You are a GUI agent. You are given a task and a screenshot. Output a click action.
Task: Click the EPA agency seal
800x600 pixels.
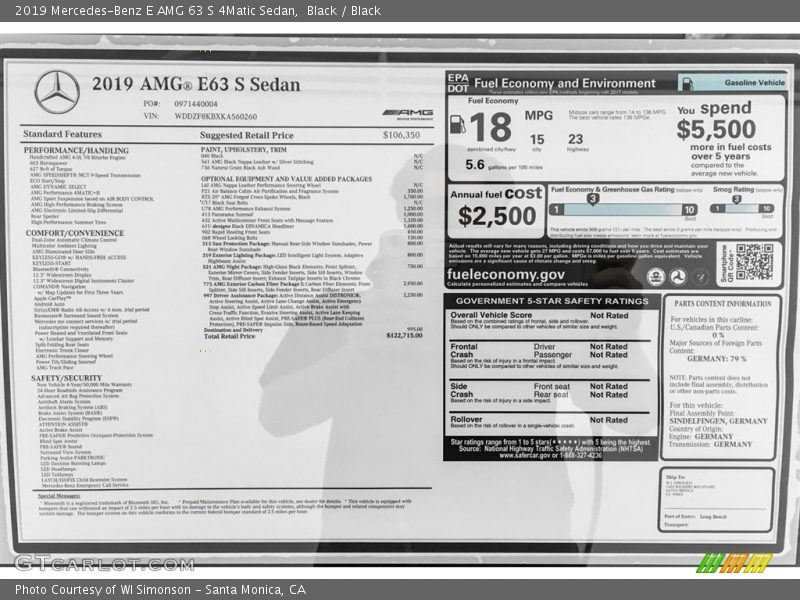(x=656, y=277)
